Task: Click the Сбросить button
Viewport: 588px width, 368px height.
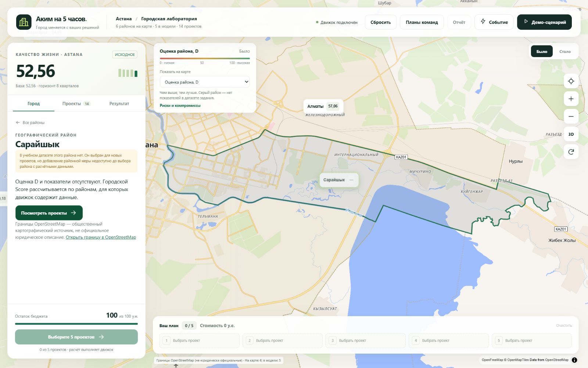Action: (380, 22)
